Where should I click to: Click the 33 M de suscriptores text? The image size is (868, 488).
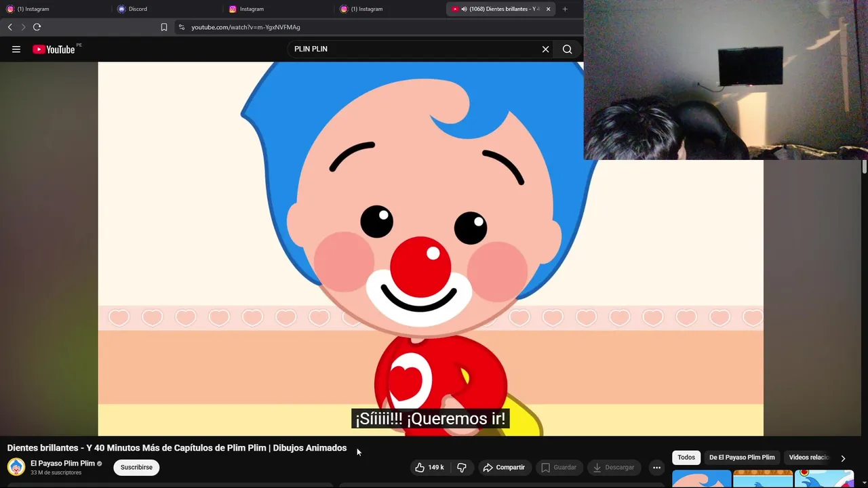pyautogui.click(x=56, y=472)
